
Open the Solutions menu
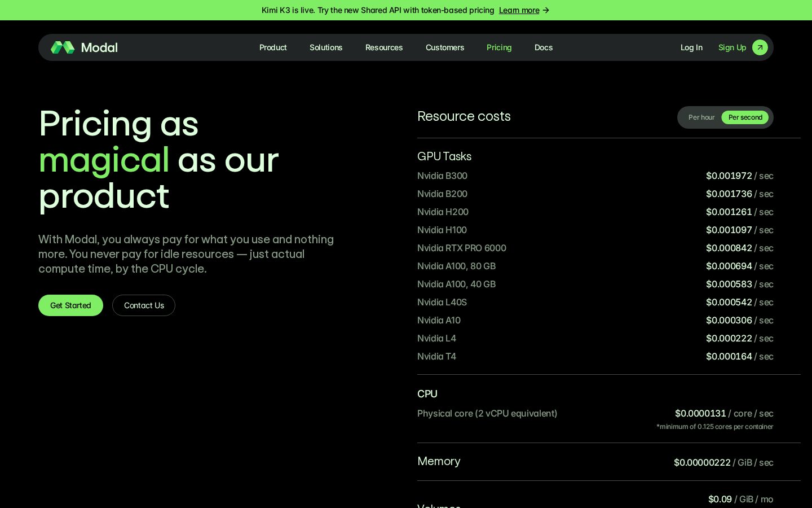(326, 47)
